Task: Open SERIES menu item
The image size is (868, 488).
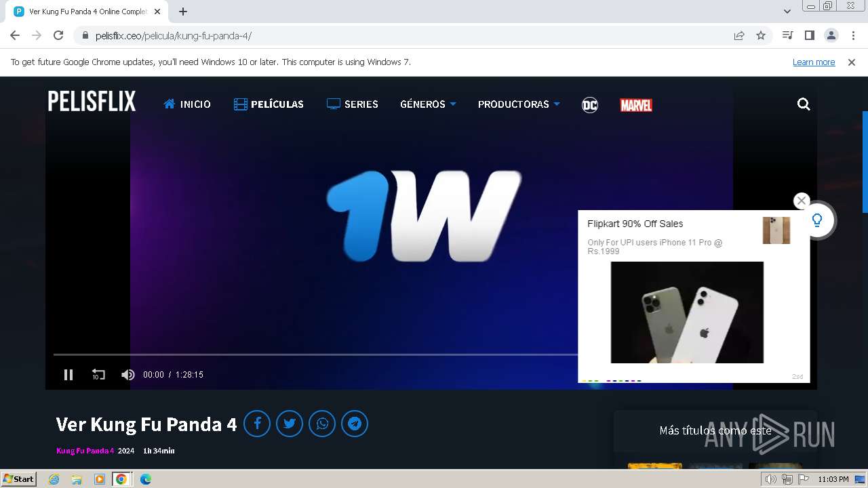Action: (x=353, y=104)
